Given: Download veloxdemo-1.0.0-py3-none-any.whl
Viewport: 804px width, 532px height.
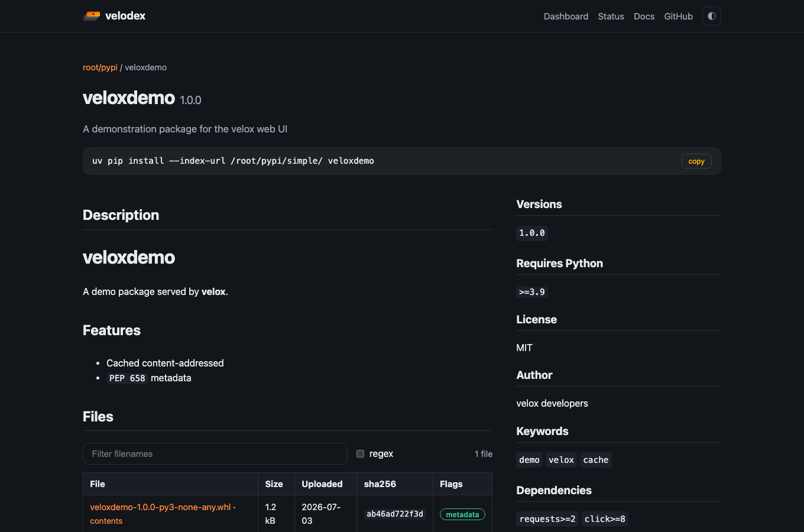Looking at the screenshot, I should coord(160,507).
